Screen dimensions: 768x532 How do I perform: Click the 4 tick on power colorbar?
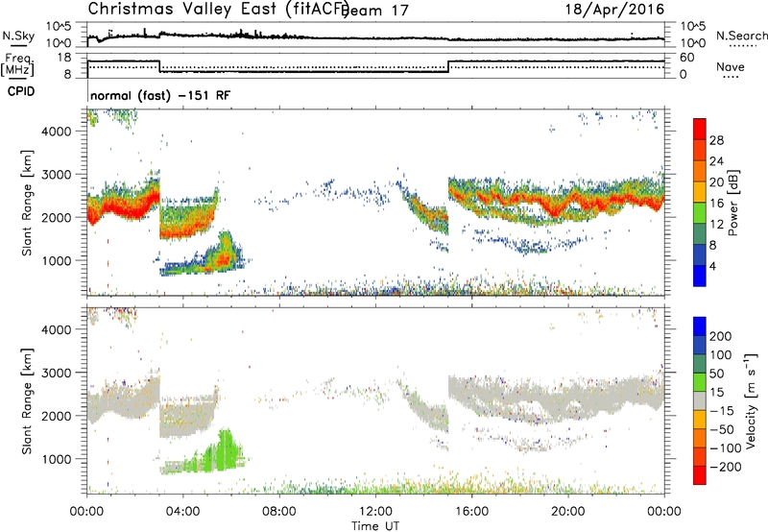[713, 266]
